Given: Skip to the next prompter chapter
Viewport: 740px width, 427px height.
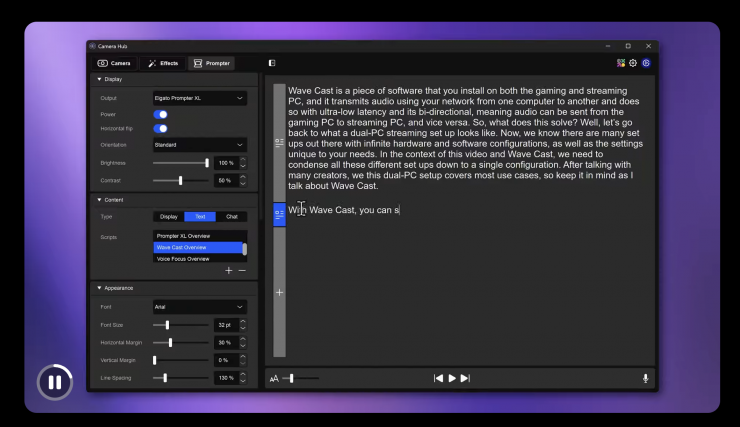Looking at the screenshot, I should tap(465, 378).
